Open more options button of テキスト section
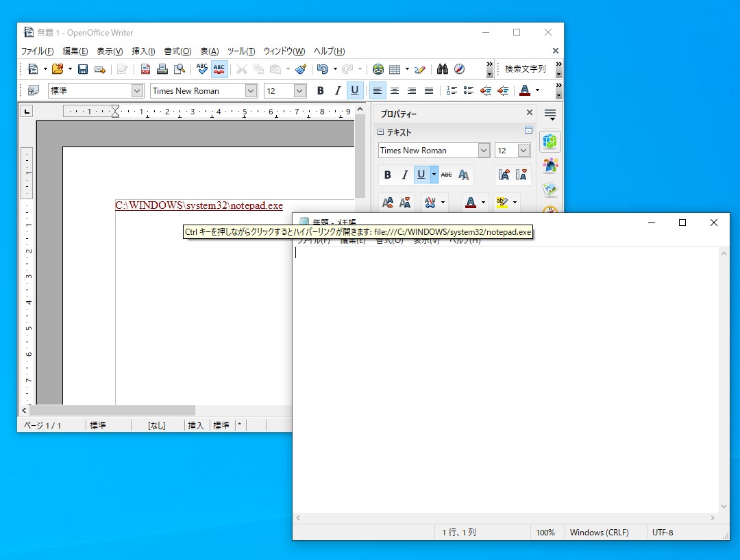Screen dimensions: 740x560 (x=528, y=131)
